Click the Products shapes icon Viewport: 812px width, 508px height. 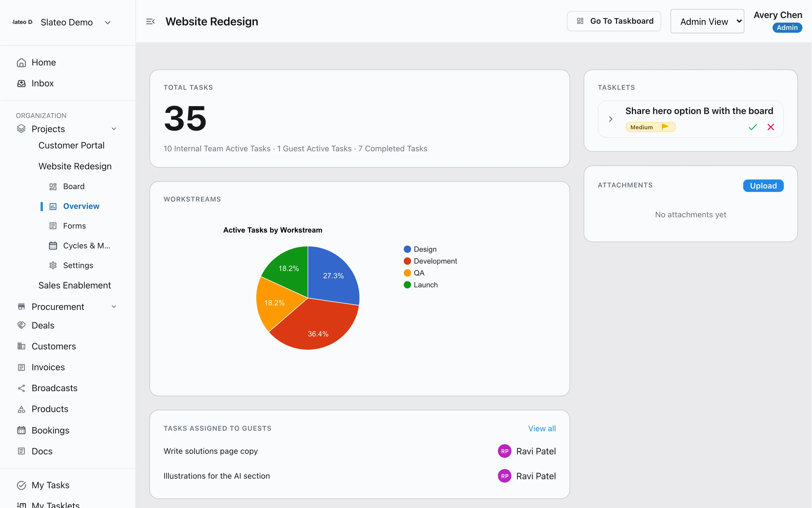(21, 409)
